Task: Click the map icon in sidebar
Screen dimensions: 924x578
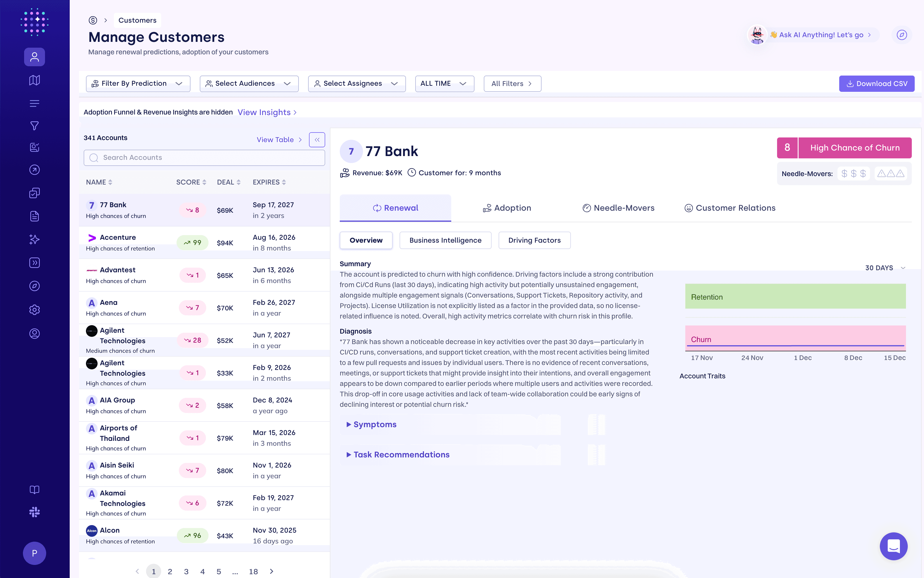Action: pos(34,80)
